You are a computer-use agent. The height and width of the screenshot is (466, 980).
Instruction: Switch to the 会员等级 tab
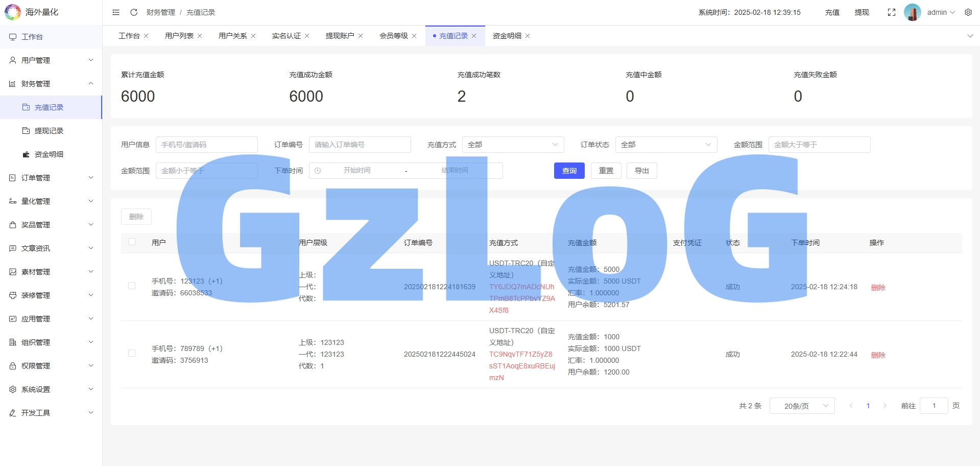click(393, 36)
